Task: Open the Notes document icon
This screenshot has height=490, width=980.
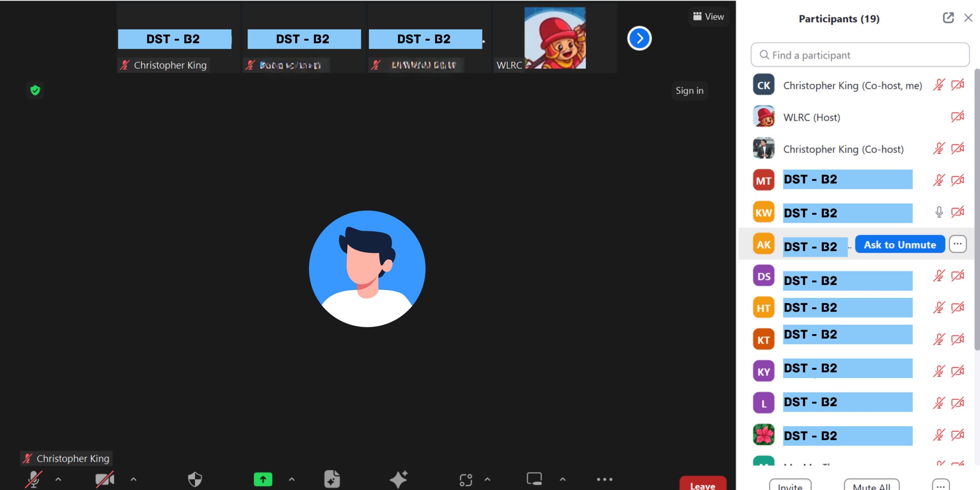Action: 332,479
